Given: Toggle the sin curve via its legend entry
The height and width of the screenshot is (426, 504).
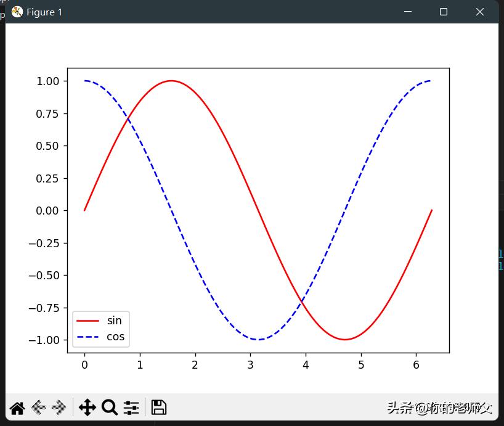Looking at the screenshot, I should click(x=114, y=320).
